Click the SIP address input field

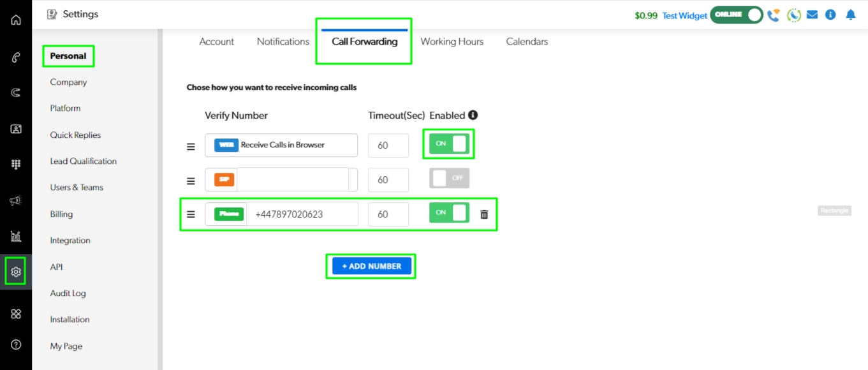point(293,180)
